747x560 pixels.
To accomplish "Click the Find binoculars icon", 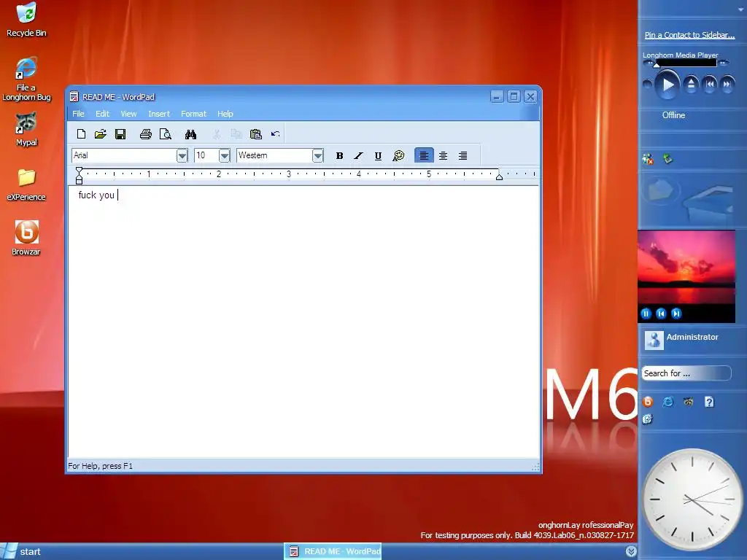I will pyautogui.click(x=190, y=134).
